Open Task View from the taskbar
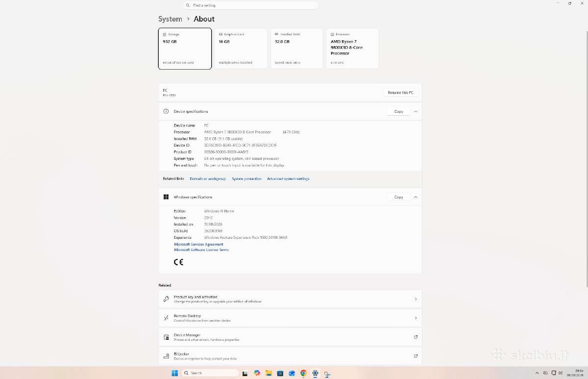Viewport: 588px width, 379px height. 245,373
